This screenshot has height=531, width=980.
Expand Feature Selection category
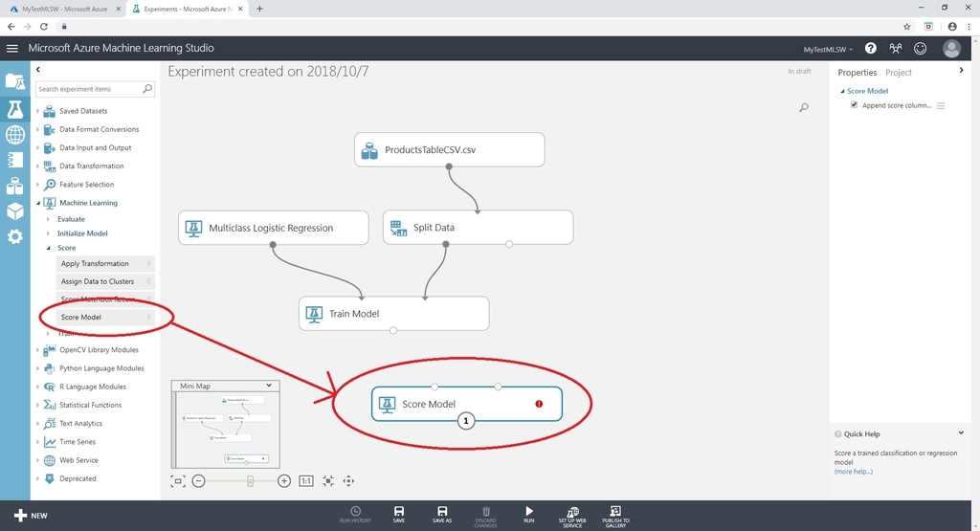click(x=37, y=185)
